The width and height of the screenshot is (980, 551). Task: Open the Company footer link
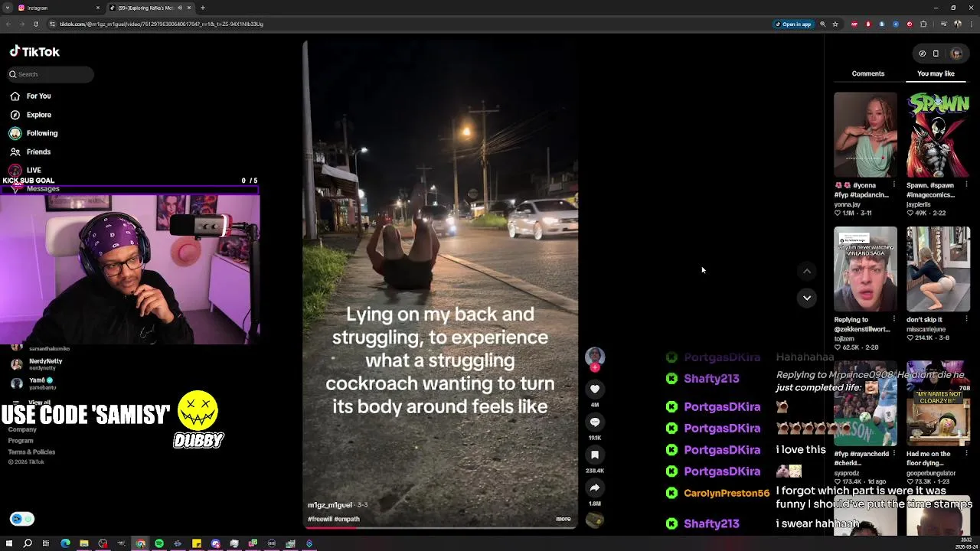[x=22, y=429]
